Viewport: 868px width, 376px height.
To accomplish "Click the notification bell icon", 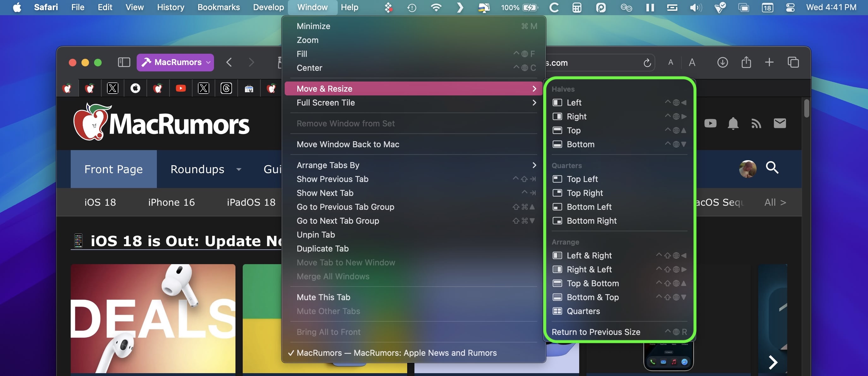I will [733, 124].
